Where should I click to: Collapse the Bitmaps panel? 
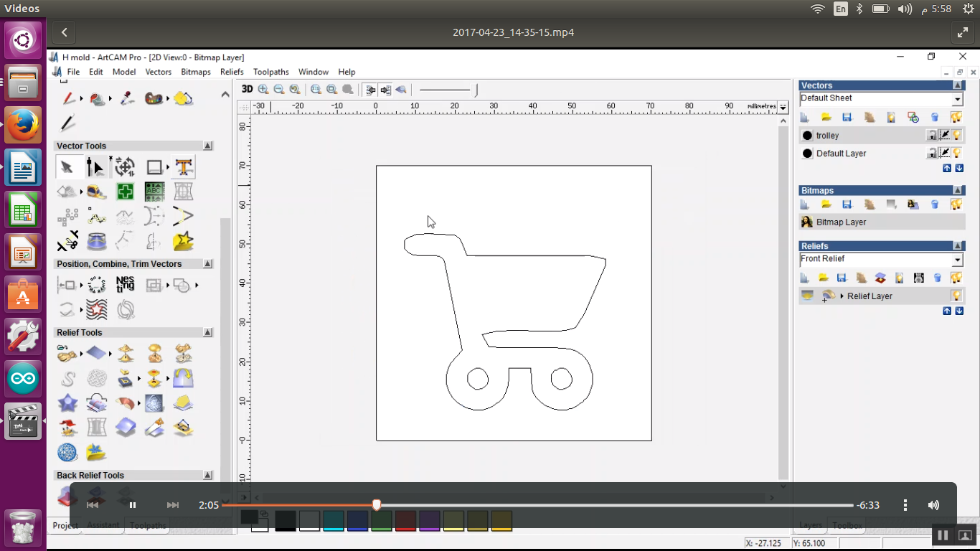[958, 190]
